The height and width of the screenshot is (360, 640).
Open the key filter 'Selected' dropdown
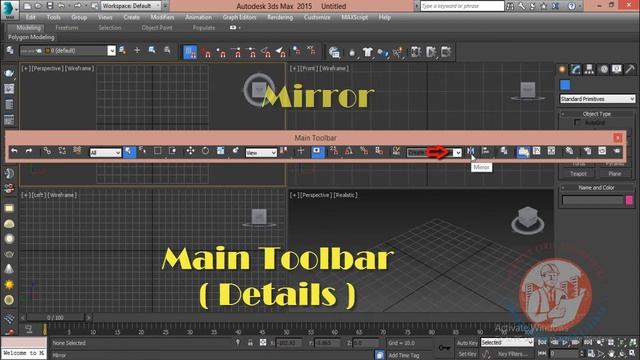(x=507, y=342)
